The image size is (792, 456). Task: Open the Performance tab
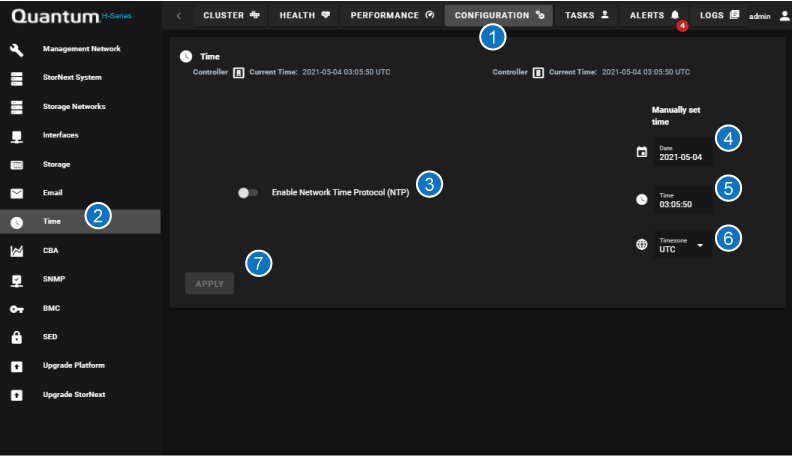pos(392,16)
